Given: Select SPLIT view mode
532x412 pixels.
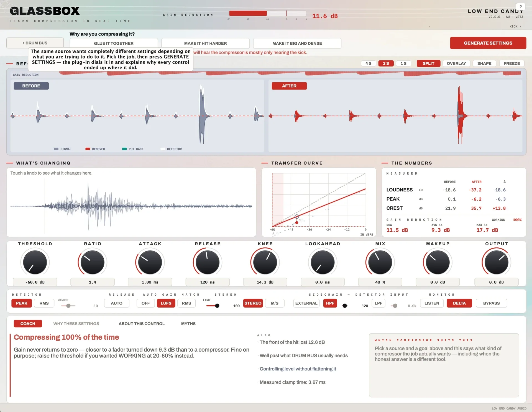Looking at the screenshot, I should (x=428, y=63).
